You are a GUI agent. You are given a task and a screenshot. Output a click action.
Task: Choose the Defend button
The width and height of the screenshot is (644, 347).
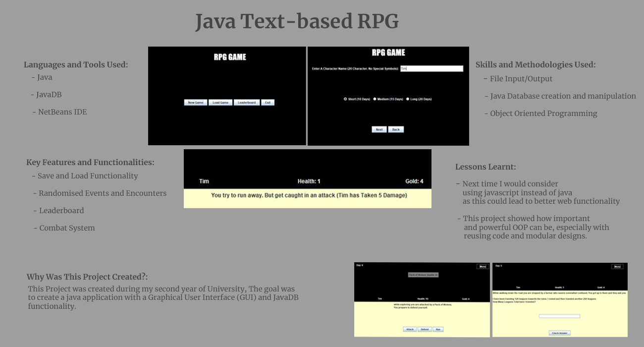(x=425, y=329)
